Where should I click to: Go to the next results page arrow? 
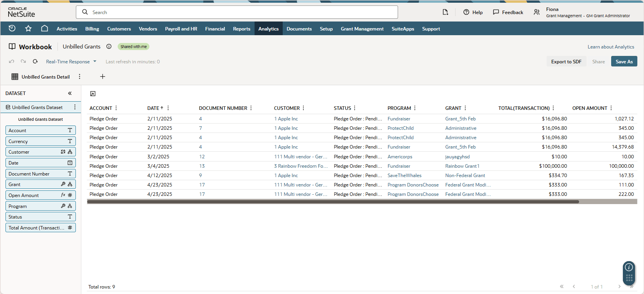coord(619,287)
